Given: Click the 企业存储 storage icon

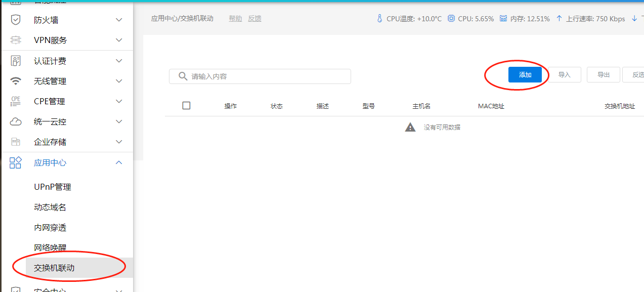Looking at the screenshot, I should click(15, 141).
